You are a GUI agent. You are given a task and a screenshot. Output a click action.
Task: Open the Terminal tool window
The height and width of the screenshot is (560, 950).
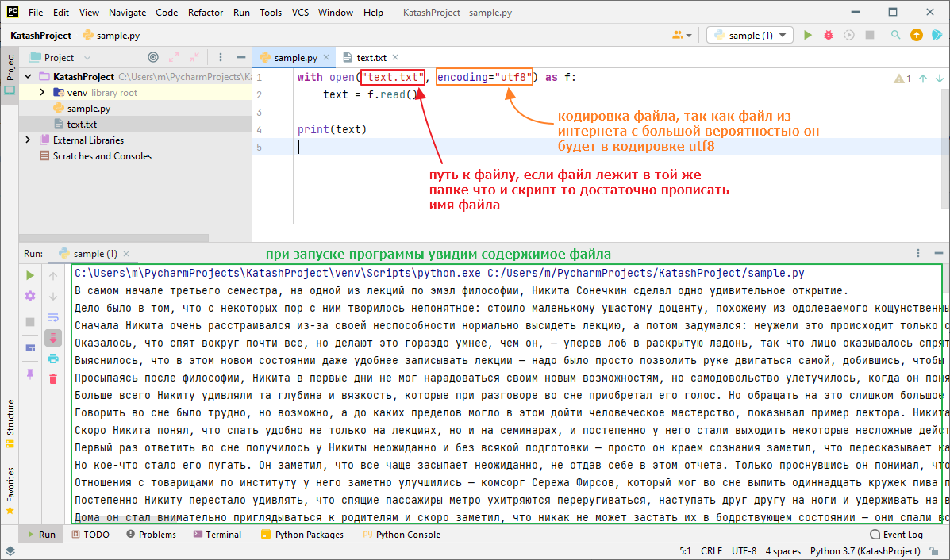(217, 535)
